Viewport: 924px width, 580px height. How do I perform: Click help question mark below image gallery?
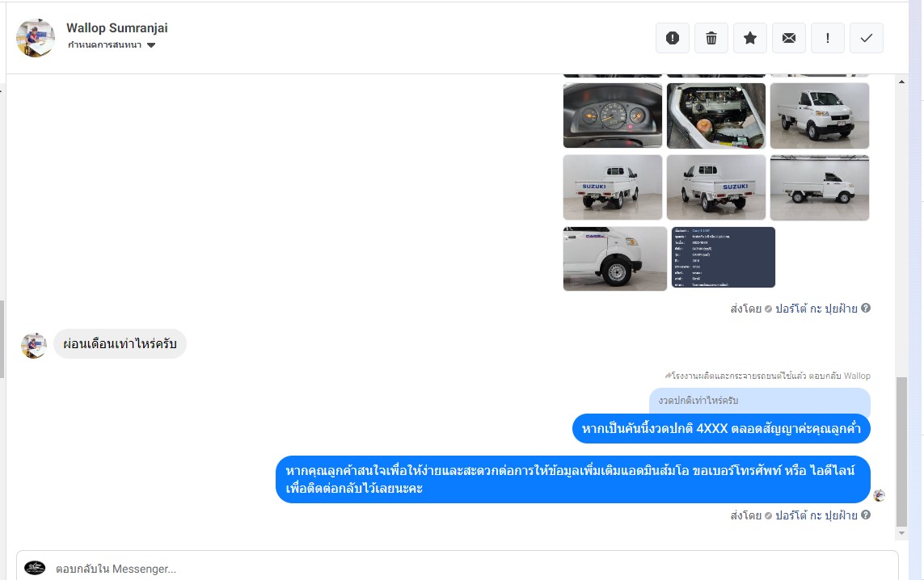(x=866, y=308)
